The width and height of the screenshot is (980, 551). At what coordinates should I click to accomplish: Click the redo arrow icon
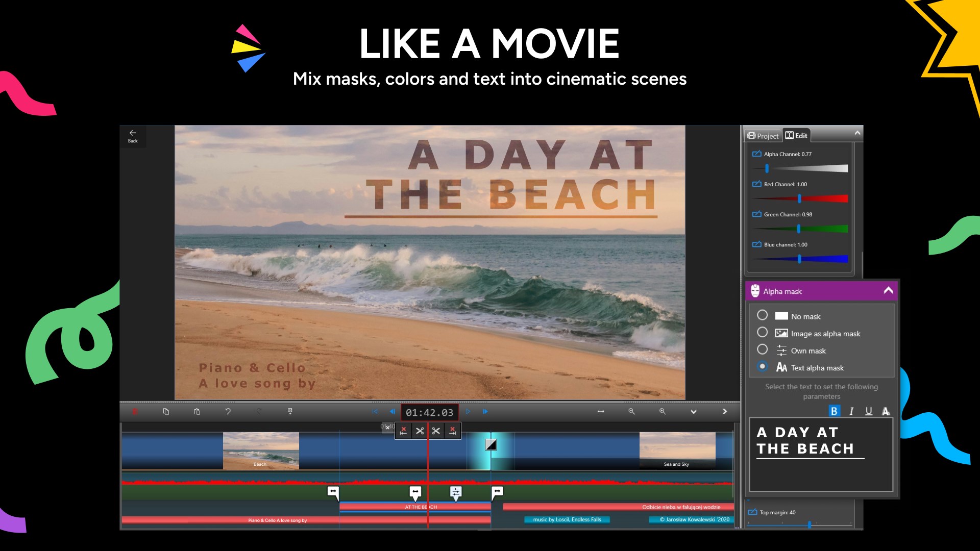tap(259, 412)
